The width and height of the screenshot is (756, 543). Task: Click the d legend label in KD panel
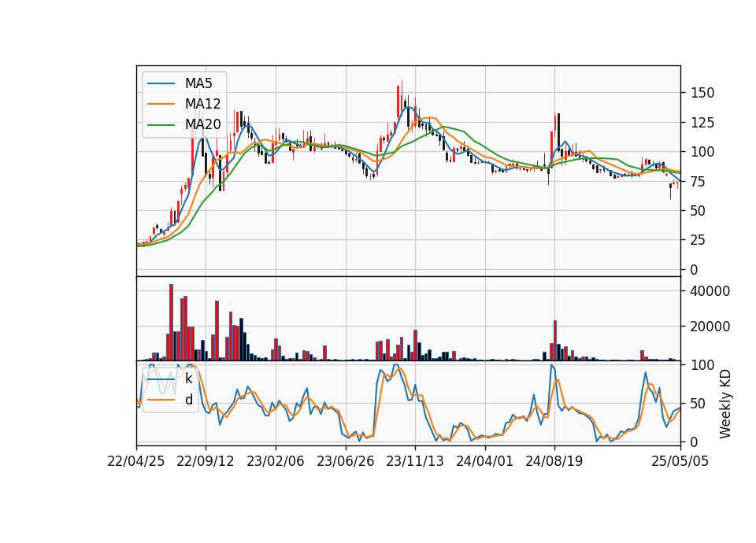point(189,400)
